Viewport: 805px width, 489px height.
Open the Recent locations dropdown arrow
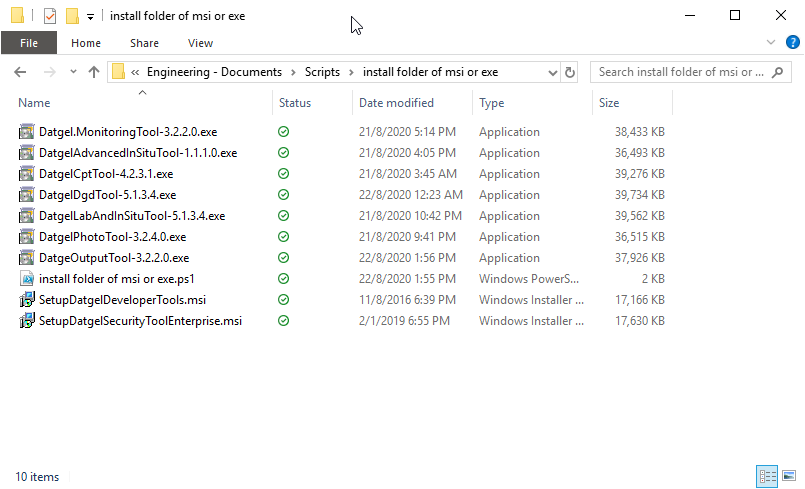tap(72, 72)
